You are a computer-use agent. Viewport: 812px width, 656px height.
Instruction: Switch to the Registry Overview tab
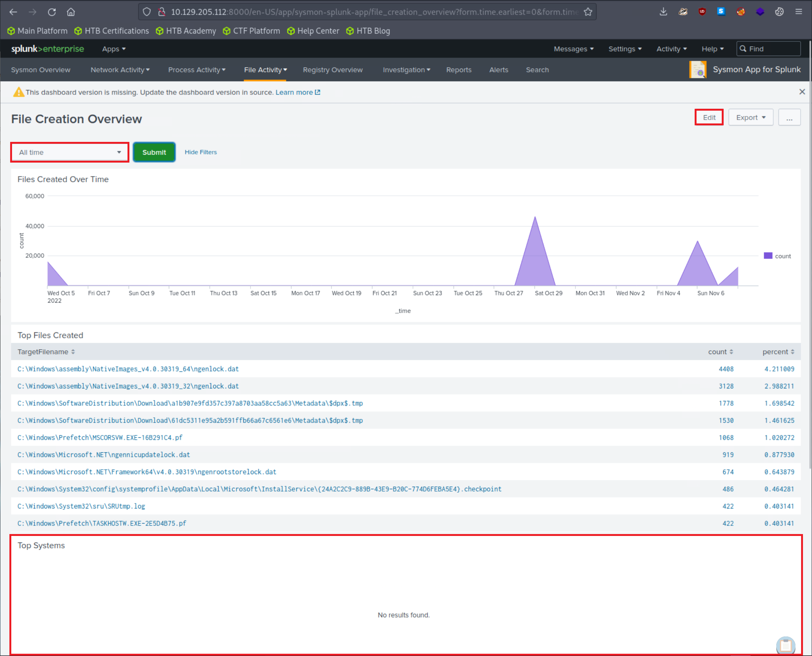point(333,70)
